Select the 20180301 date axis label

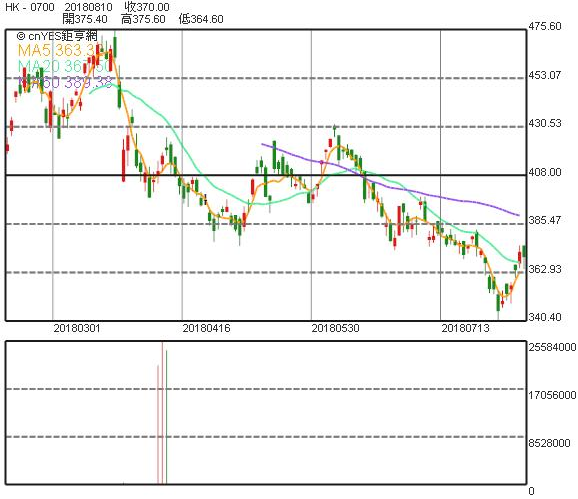(77, 328)
